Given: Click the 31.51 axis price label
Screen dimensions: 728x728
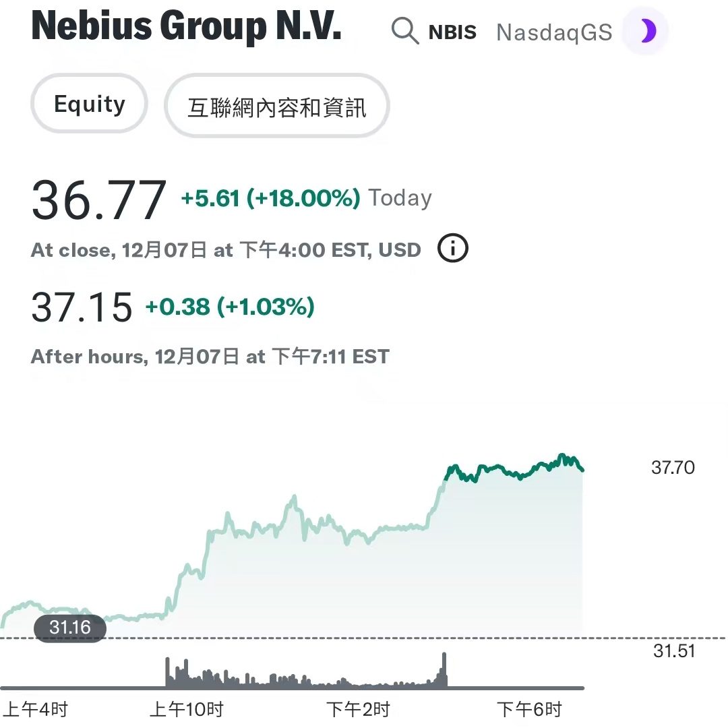Looking at the screenshot, I should 674,651.
